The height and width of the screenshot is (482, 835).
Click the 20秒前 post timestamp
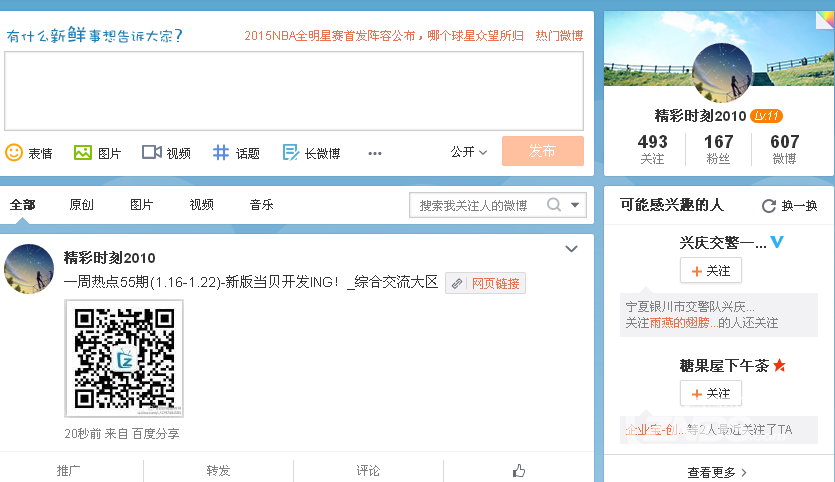pyautogui.click(x=83, y=434)
